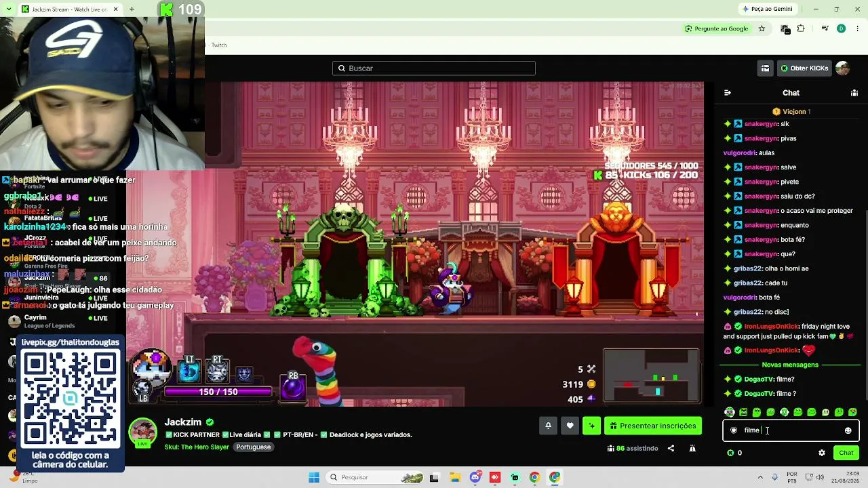868x488 pixels.
Task: Open Discord from the taskbar
Action: pyautogui.click(x=475, y=477)
